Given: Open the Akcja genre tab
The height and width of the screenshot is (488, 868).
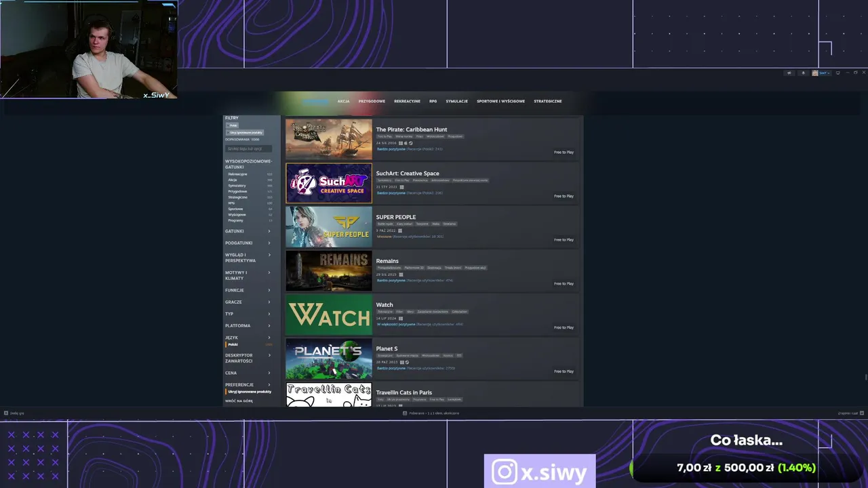Looking at the screenshot, I should (x=343, y=101).
